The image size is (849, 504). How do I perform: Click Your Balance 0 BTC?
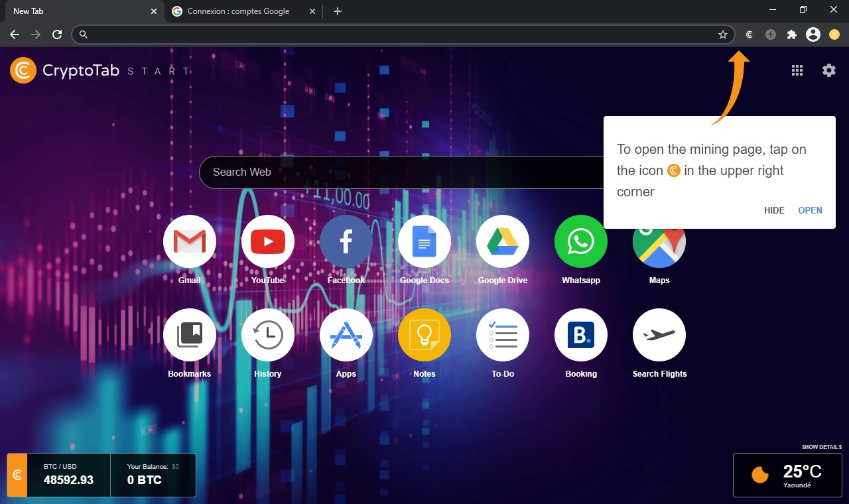pyautogui.click(x=153, y=475)
